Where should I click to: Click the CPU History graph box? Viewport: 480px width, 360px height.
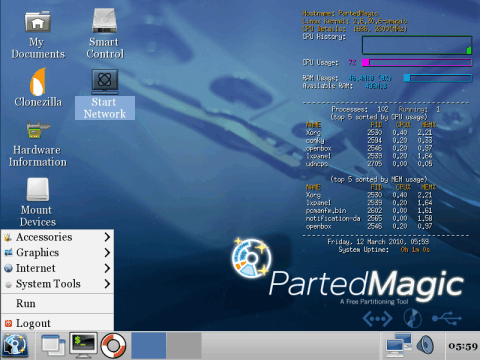tap(417, 45)
